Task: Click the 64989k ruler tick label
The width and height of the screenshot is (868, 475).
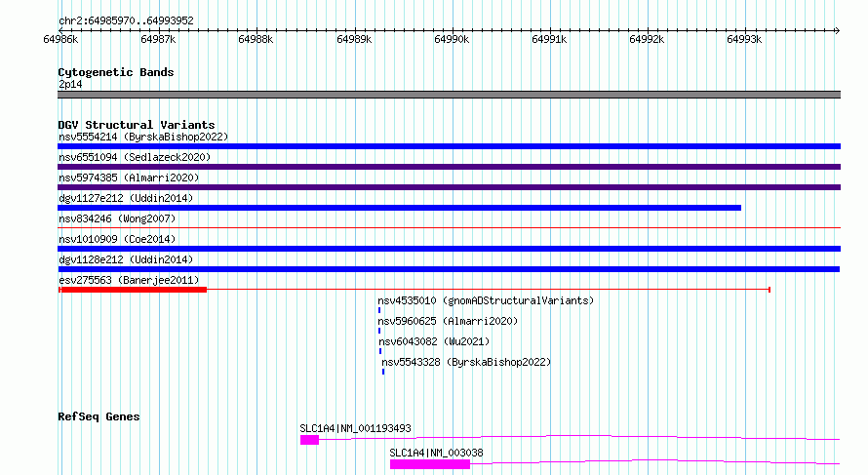Action: [354, 39]
